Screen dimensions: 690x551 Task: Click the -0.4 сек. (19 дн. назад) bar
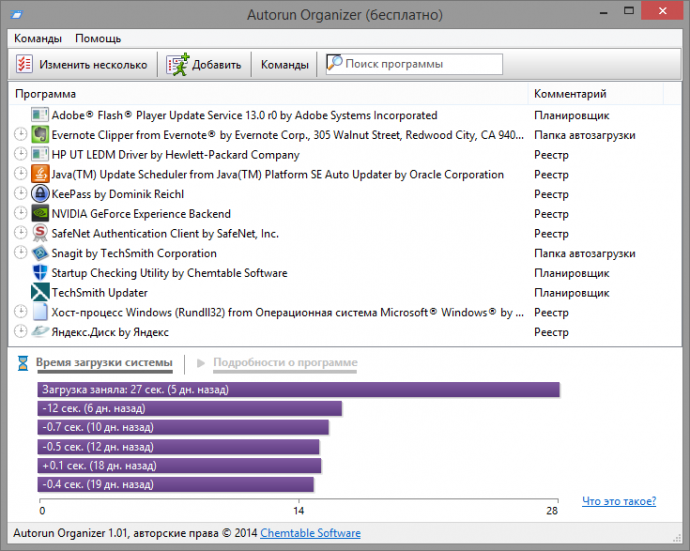176,485
